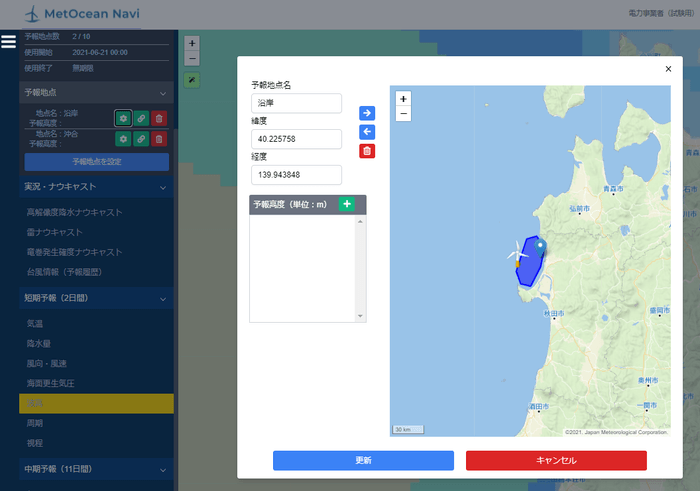Delete the 沖合 forecast point

[159, 137]
